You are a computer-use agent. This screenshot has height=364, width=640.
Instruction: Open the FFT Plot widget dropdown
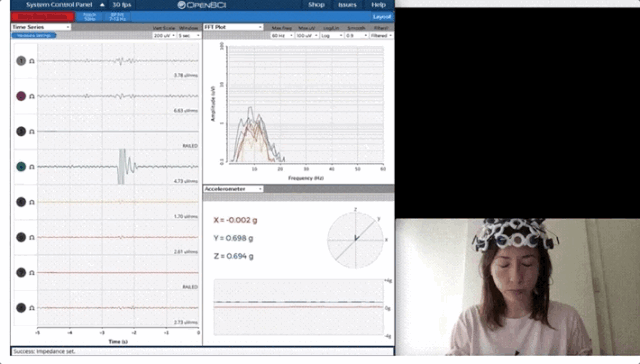click(233, 27)
